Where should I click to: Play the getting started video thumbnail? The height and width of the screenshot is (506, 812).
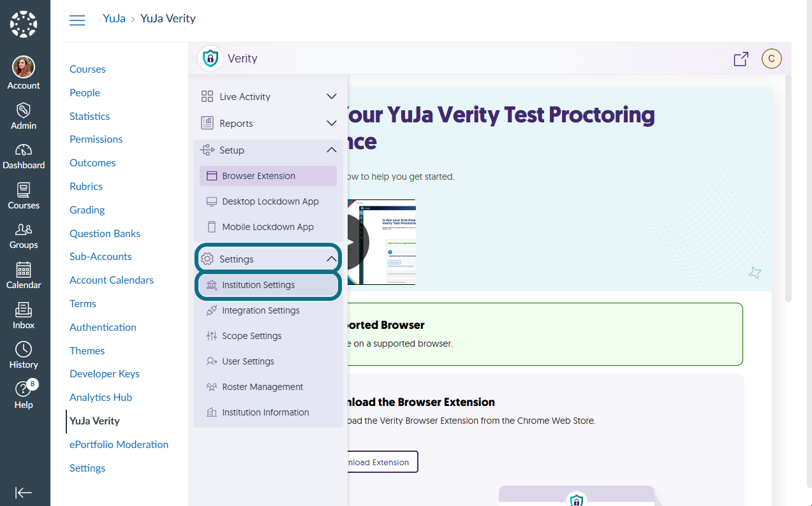tap(351, 242)
